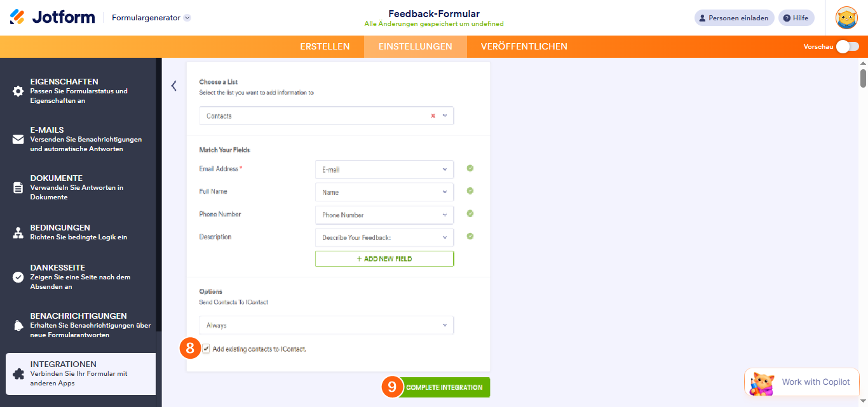Clear the Contacts list selection
868x407 pixels.
(433, 116)
